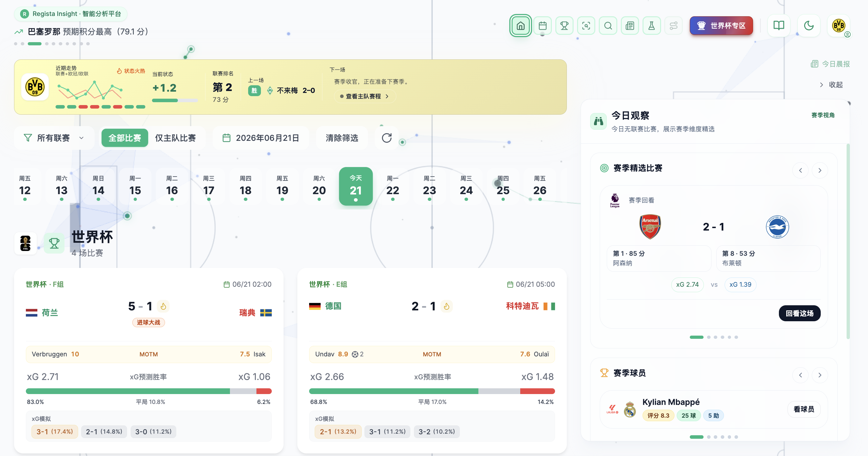Select date tab 周五 12

25,187
